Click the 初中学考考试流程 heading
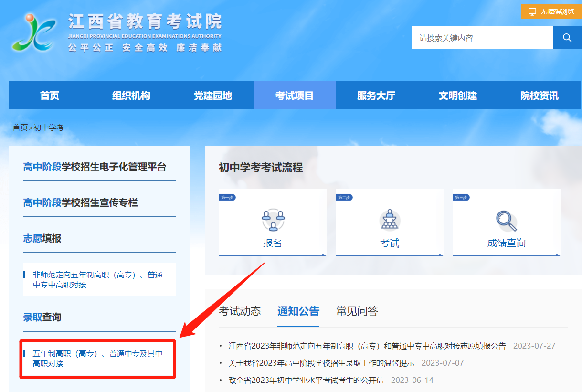 click(261, 168)
